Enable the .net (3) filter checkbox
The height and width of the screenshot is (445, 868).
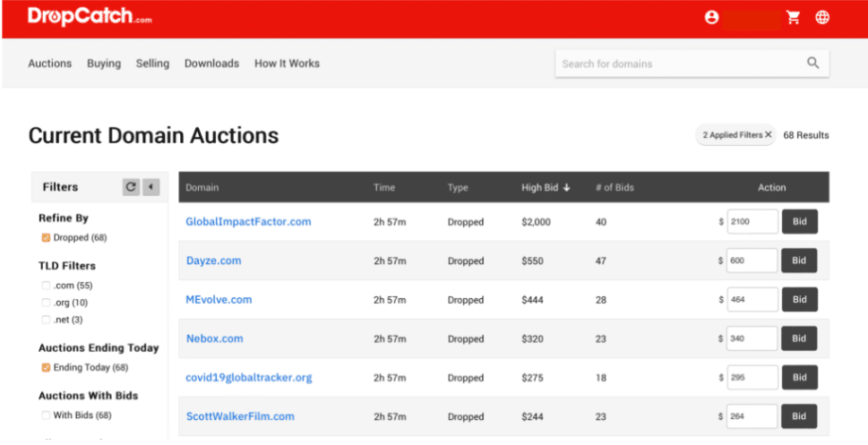[46, 320]
